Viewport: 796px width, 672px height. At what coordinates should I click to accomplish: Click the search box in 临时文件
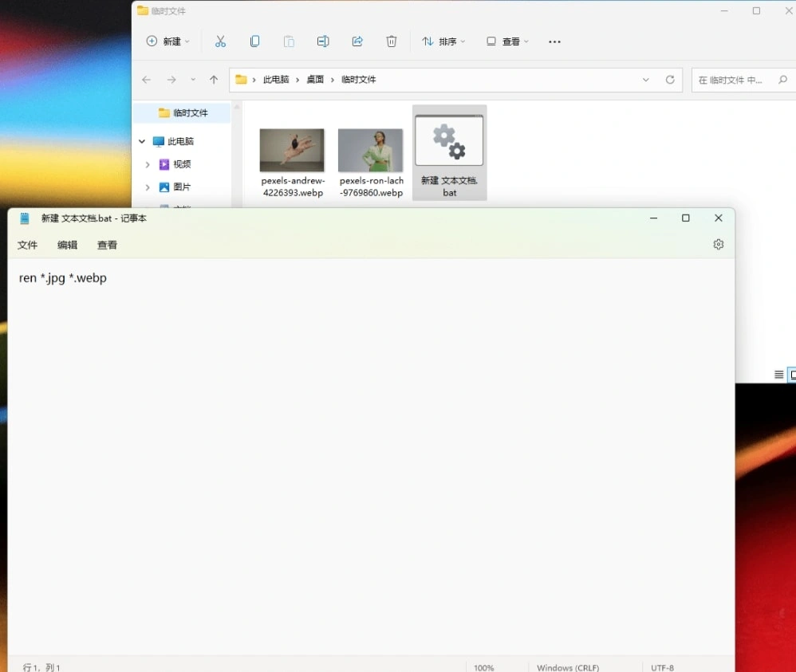pos(734,80)
